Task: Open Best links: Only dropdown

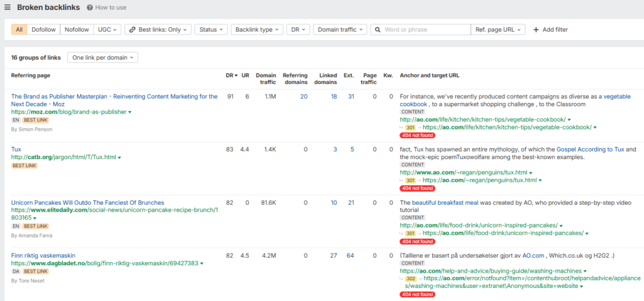Action: click(x=158, y=30)
